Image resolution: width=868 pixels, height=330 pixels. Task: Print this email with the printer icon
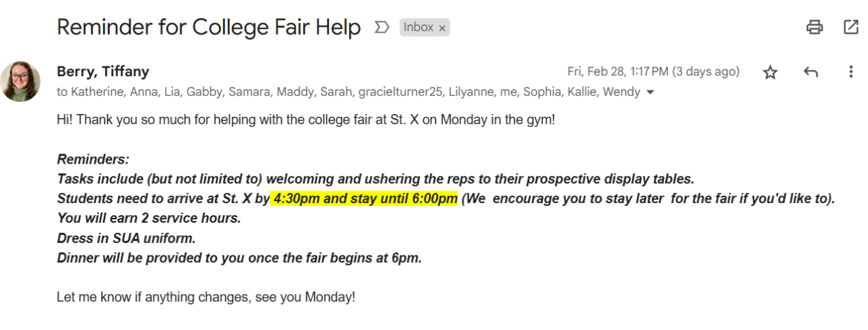tap(814, 27)
